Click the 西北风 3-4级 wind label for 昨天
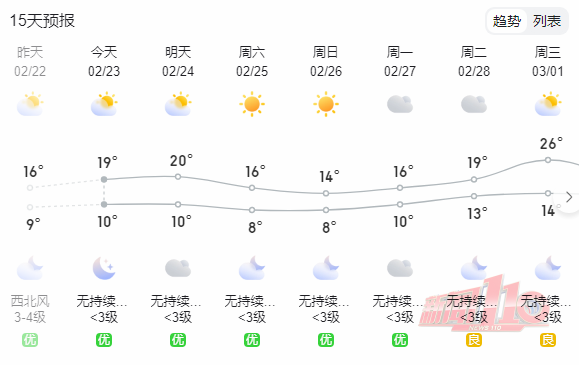This screenshot has width=579, height=365. pyautogui.click(x=30, y=309)
